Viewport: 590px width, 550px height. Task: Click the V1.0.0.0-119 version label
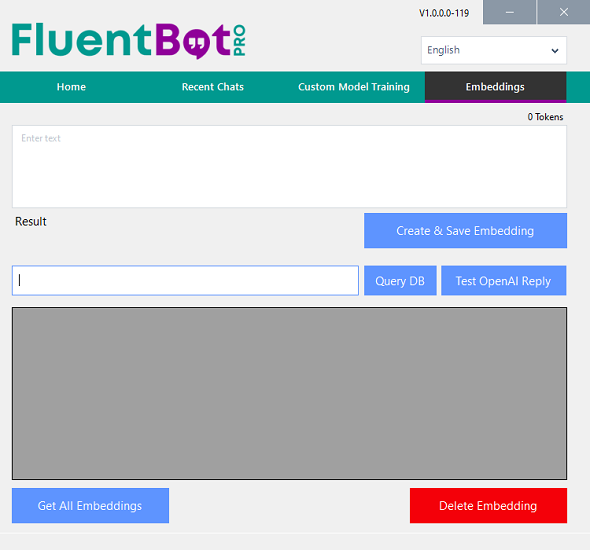click(444, 13)
